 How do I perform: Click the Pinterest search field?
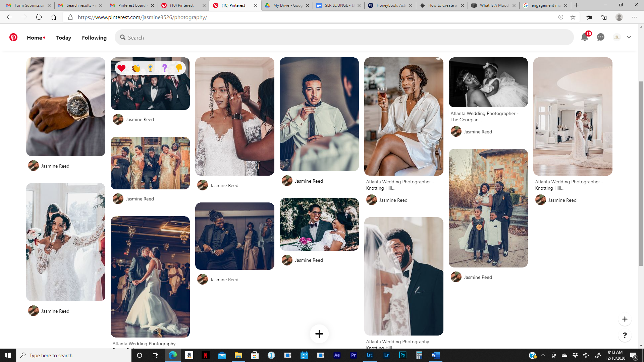pos(345,38)
